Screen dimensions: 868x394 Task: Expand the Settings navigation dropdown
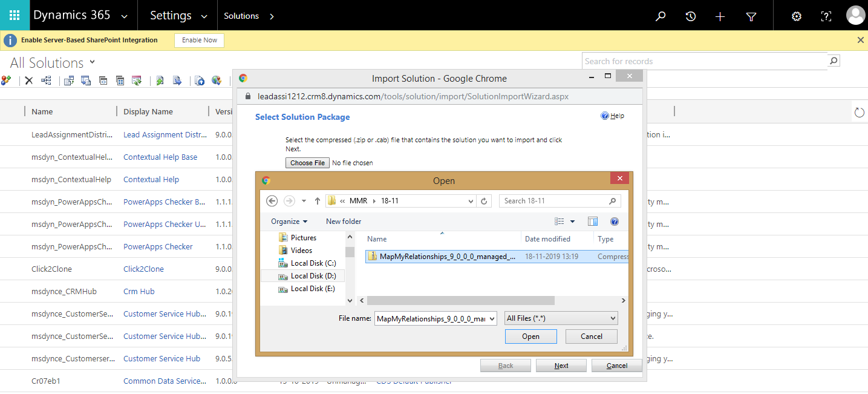point(204,16)
